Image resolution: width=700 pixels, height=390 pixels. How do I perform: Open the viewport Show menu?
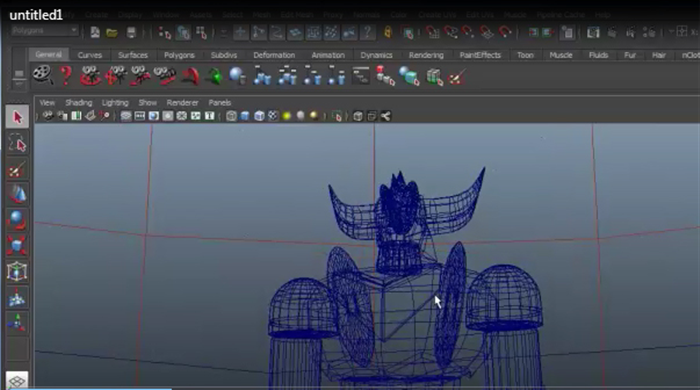(147, 103)
